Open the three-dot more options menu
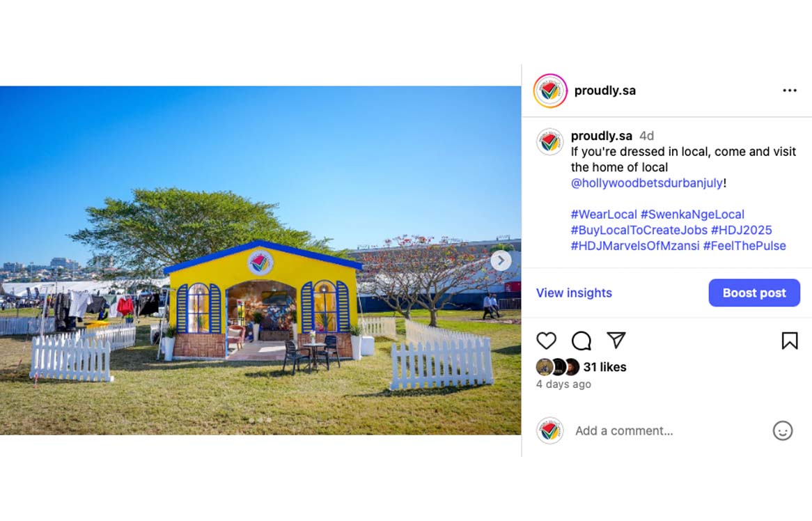The height and width of the screenshot is (521, 812). (x=790, y=91)
